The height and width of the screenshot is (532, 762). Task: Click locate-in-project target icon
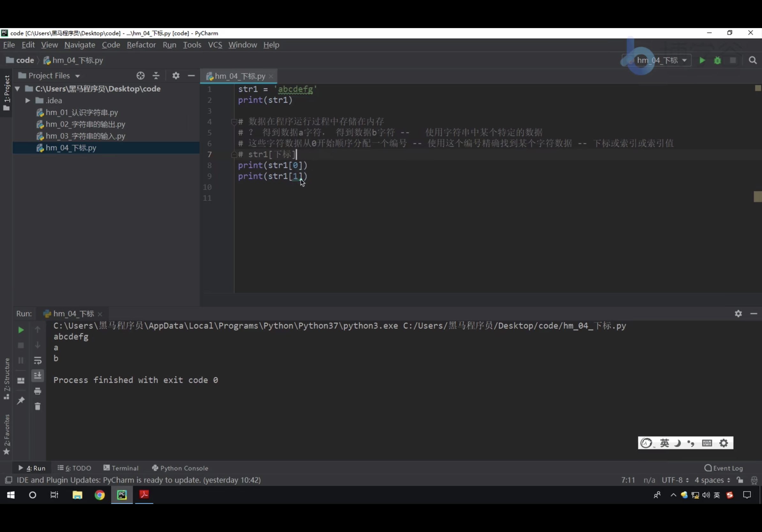tap(140, 76)
